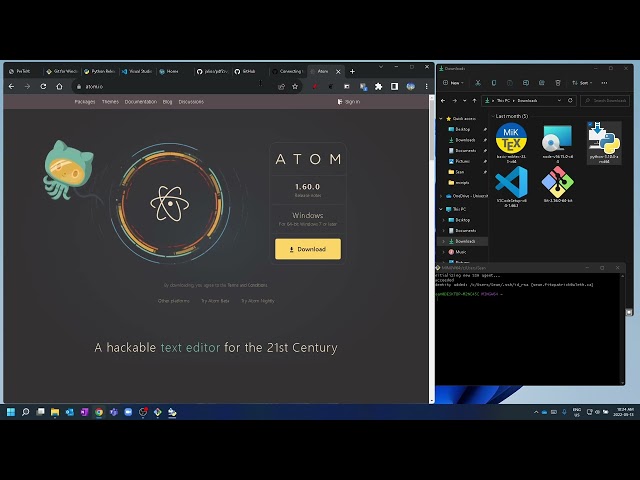Switch to the Python Releases tab
This screenshot has width=640, height=480.
pos(100,71)
